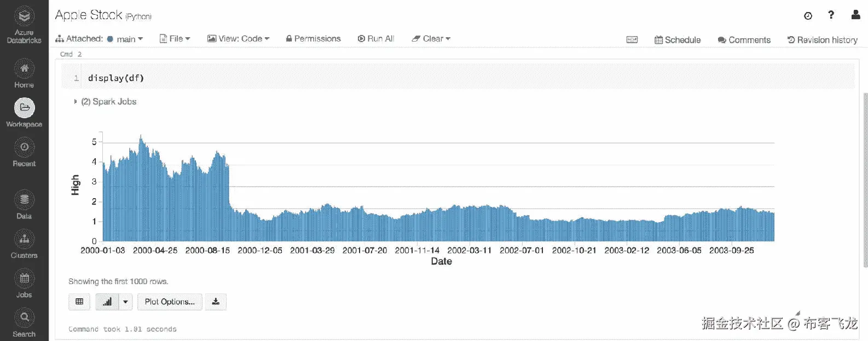Expand the (2) Spark Jobs section

point(105,101)
